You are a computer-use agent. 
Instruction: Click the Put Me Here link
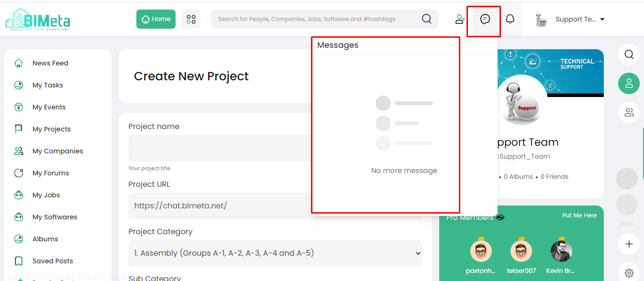click(x=579, y=216)
